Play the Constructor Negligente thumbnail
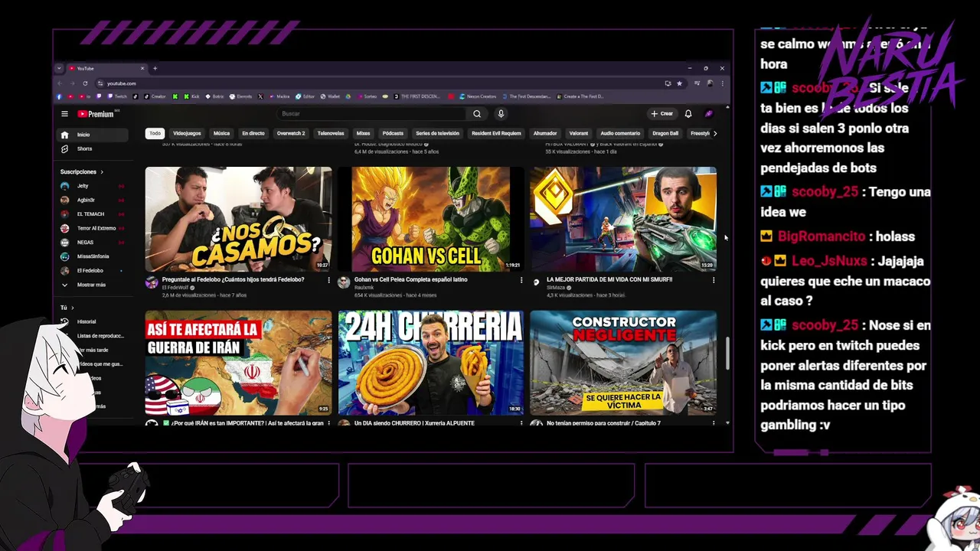 [623, 363]
